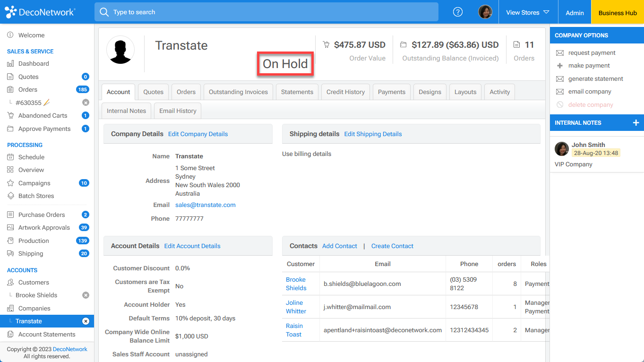
Task: Add an internal note with plus icon
Action: (x=636, y=123)
